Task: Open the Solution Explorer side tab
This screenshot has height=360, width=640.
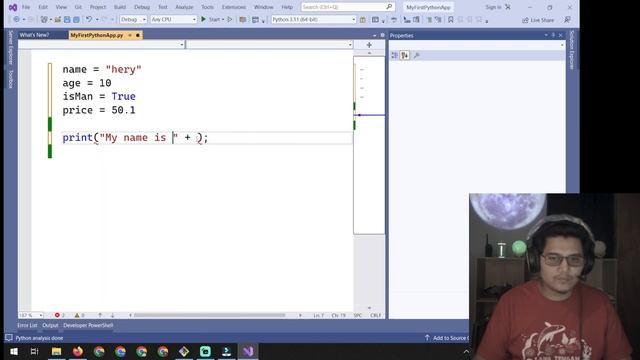Action: pos(572,50)
